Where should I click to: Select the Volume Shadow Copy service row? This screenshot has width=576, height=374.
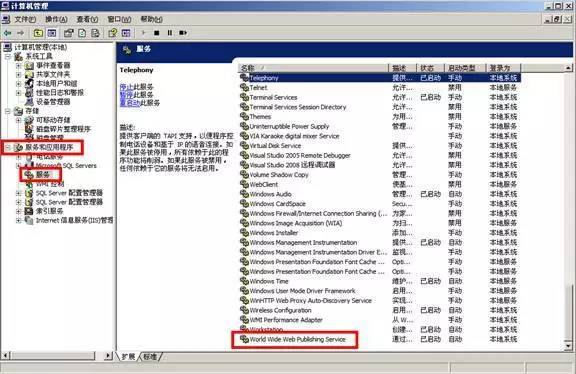[379, 175]
